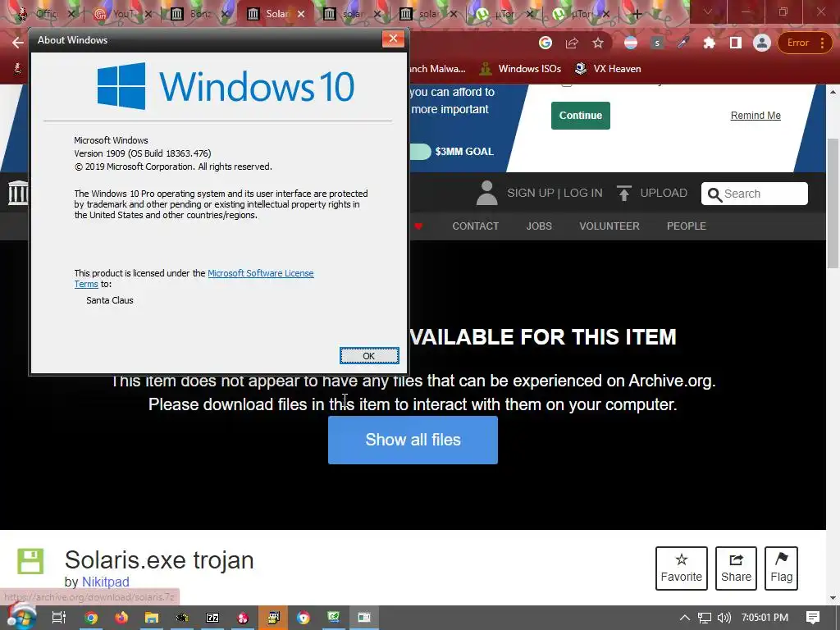The height and width of the screenshot is (630, 840).
Task: Open uploader Nikitpad's profile
Action: click(x=106, y=582)
